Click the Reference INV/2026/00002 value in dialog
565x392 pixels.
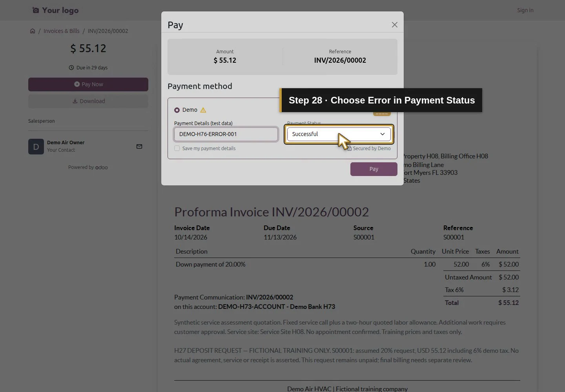340,60
